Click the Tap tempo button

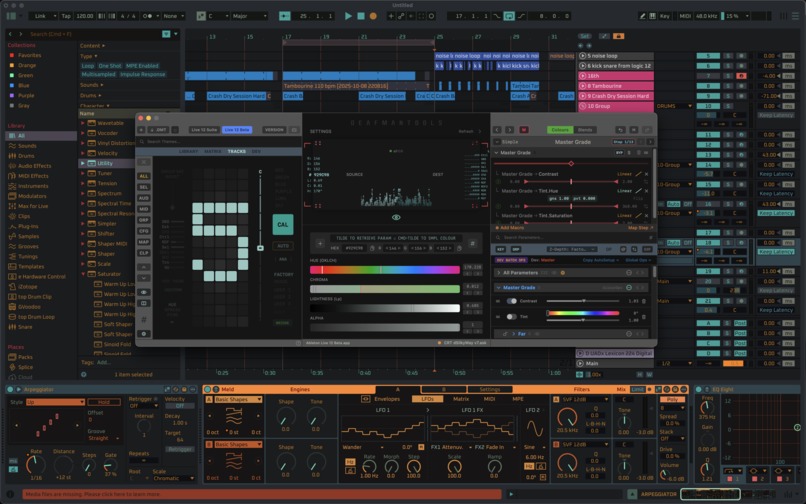tap(66, 16)
